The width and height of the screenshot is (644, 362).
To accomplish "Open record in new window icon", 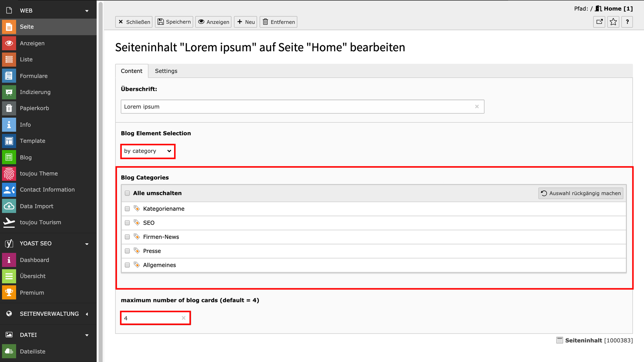I will click(x=599, y=22).
